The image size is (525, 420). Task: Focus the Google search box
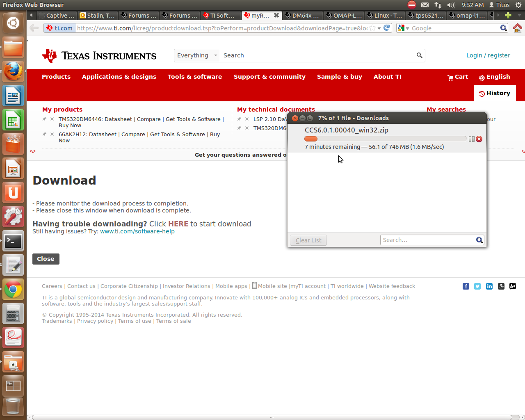[454, 28]
